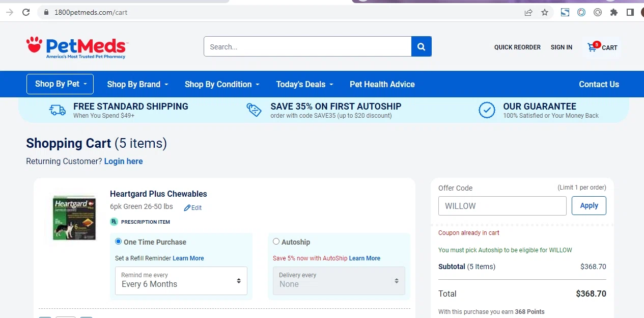Click the free shipping truck icon
Viewport: 644px width, 318px height.
coord(57,110)
